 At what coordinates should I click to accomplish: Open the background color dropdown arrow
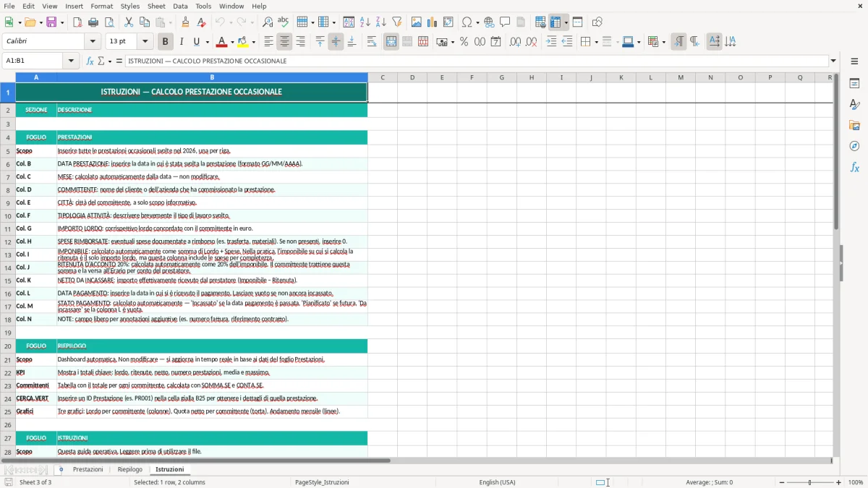pyautogui.click(x=254, y=42)
